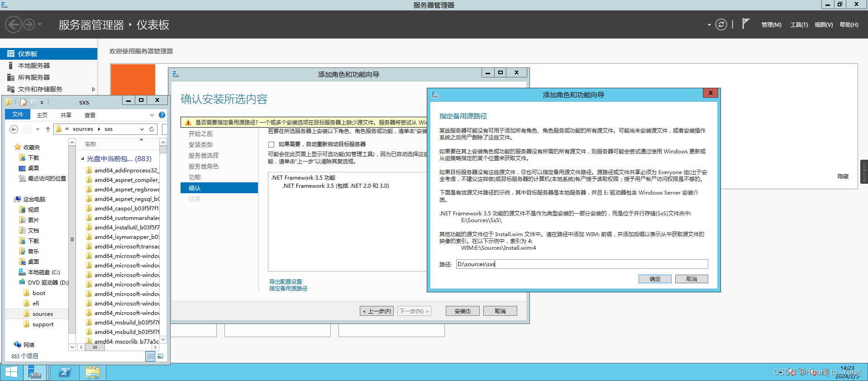Open the 文件 tab in Explorer
The width and height of the screenshot is (868, 381).
pyautogui.click(x=18, y=114)
